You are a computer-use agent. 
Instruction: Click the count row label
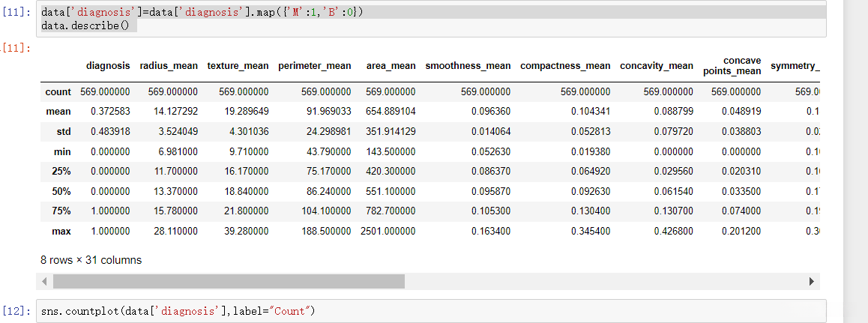click(x=58, y=92)
